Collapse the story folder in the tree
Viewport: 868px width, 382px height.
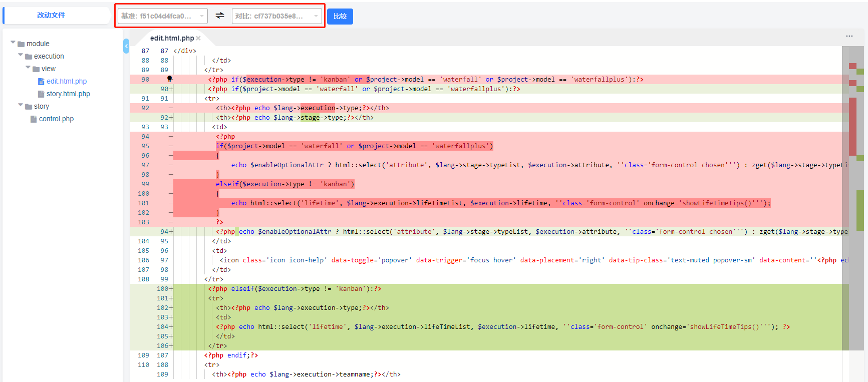click(x=21, y=105)
